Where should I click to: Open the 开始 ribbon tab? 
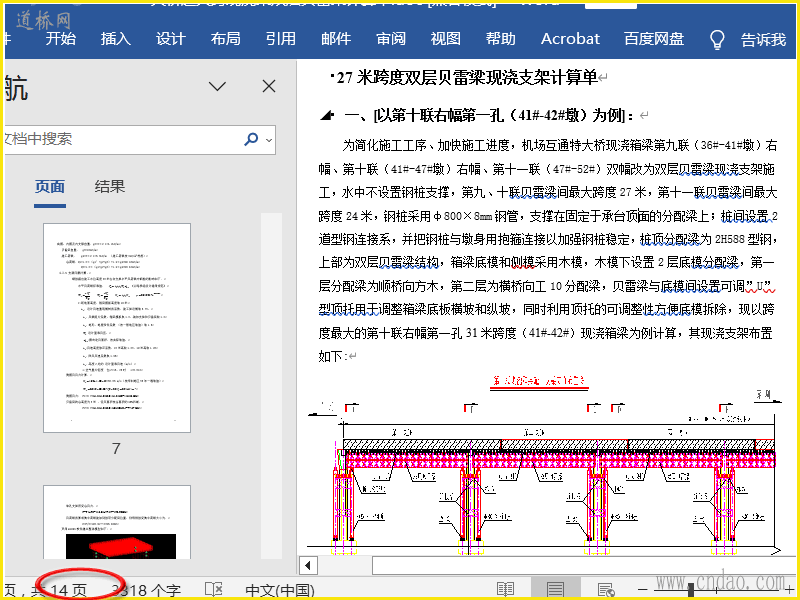click(x=60, y=39)
